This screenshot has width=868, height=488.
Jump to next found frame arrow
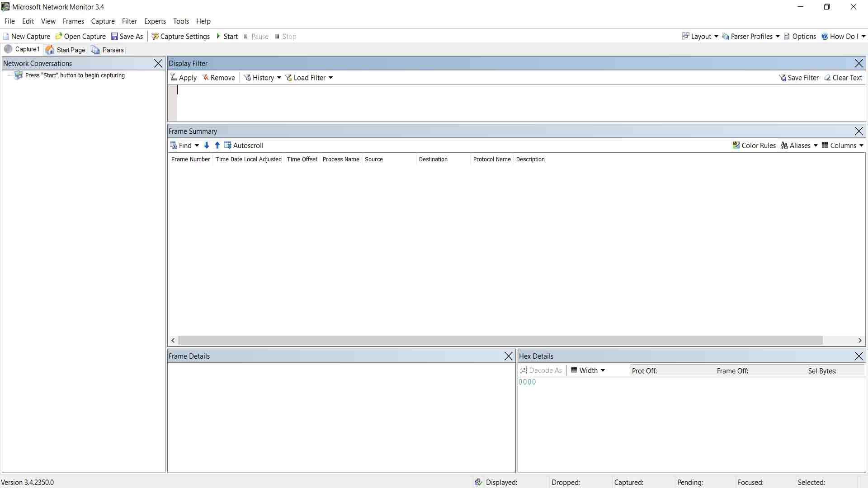coord(207,145)
